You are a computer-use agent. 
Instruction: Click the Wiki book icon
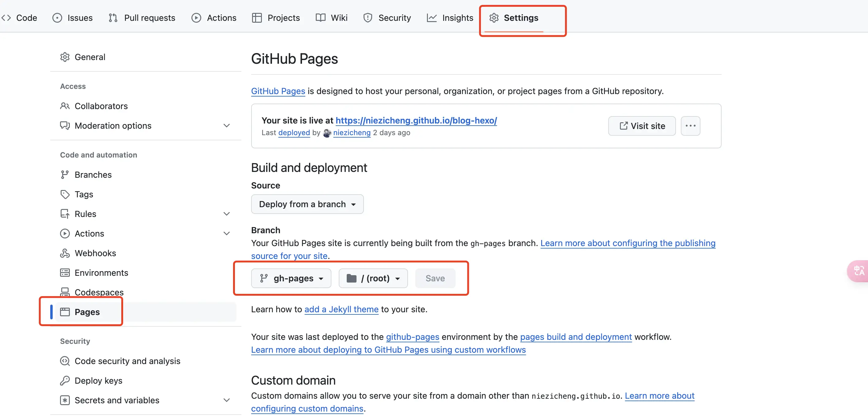click(320, 17)
